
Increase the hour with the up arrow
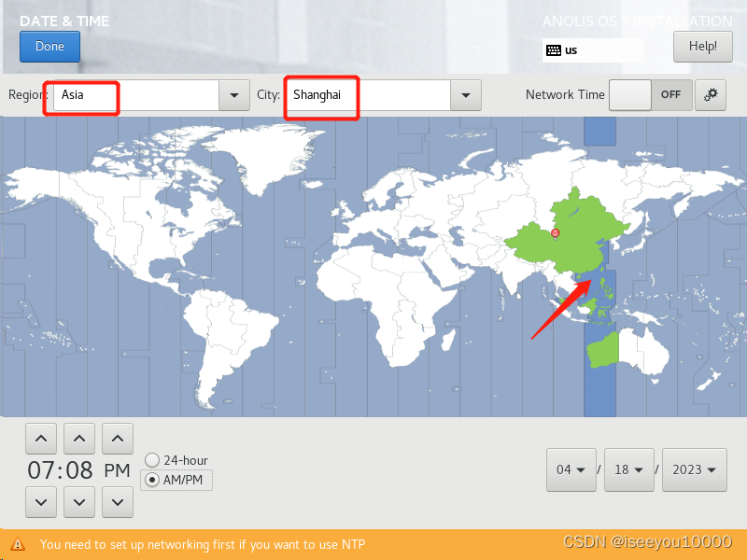point(41,439)
